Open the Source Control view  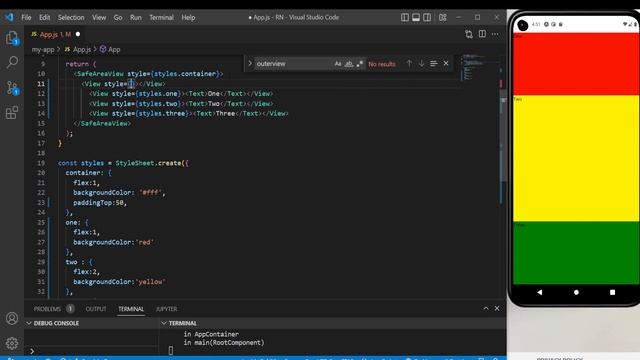tap(12, 87)
